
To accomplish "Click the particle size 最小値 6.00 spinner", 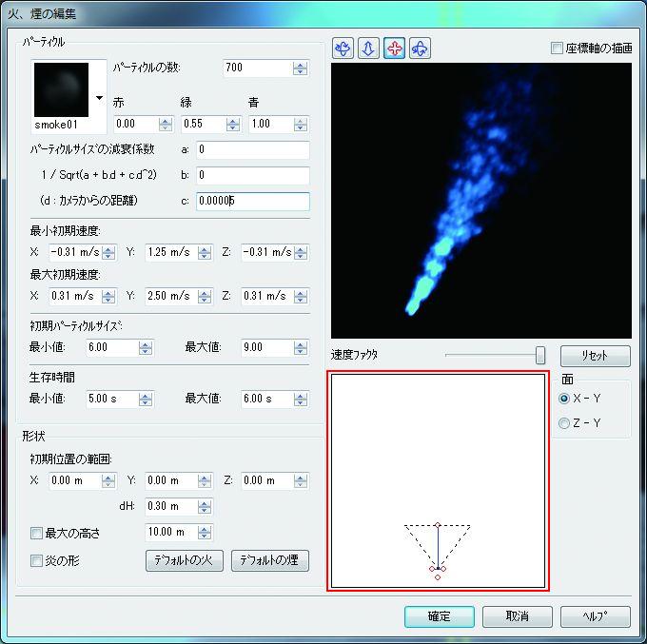I will (146, 348).
